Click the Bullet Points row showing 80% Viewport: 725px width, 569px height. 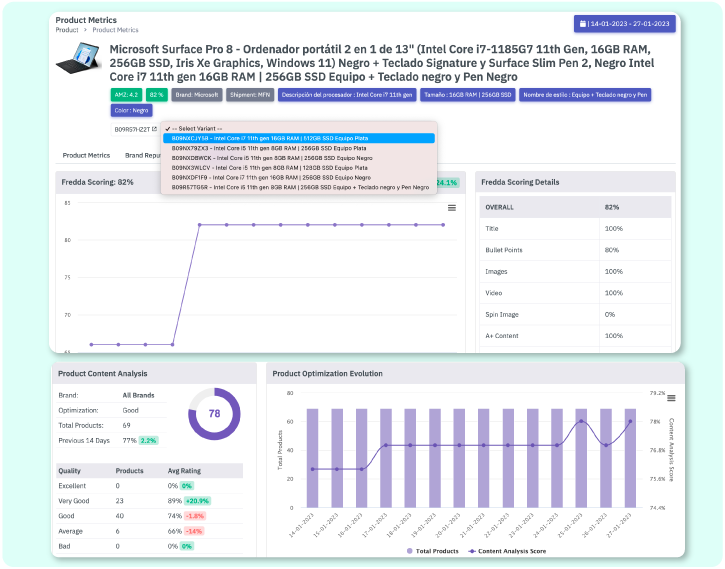tap(575, 250)
